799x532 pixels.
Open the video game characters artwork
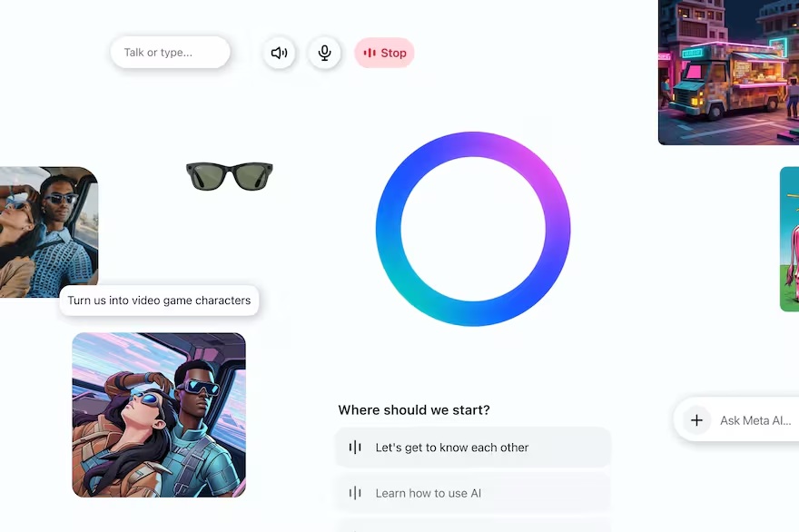[159, 415]
